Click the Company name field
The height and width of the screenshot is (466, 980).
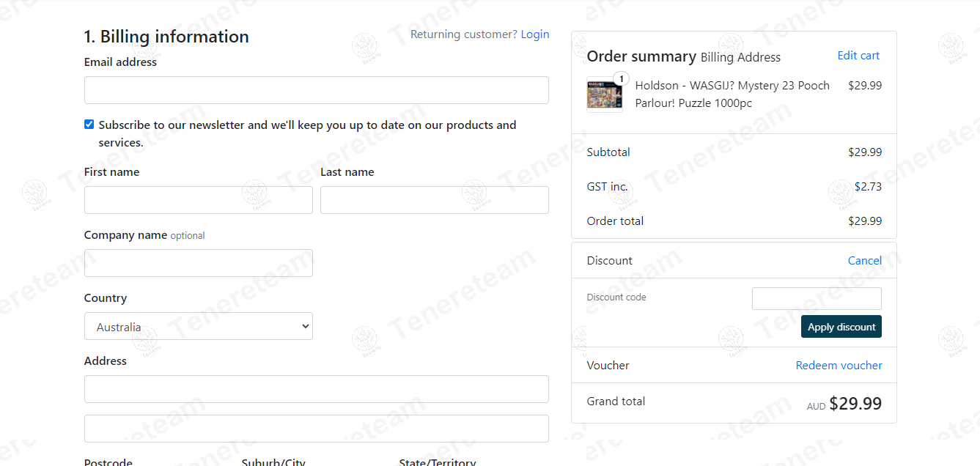(199, 263)
